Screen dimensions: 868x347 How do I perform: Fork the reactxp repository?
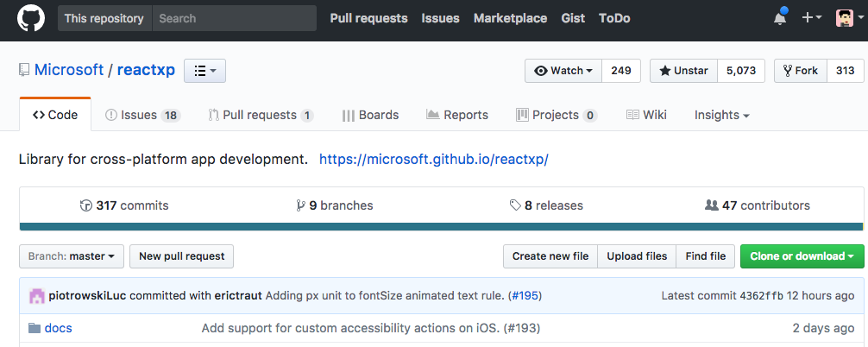point(800,71)
